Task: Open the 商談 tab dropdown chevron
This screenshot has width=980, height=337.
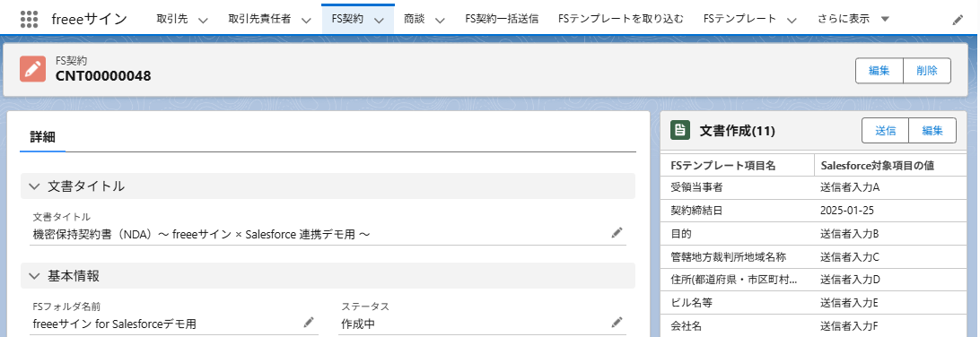Action: tap(440, 20)
